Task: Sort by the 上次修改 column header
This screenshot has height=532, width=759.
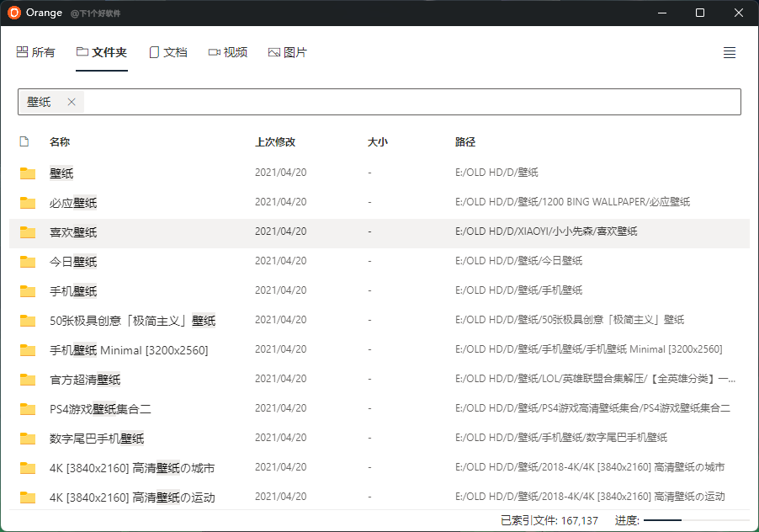Action: coord(275,142)
